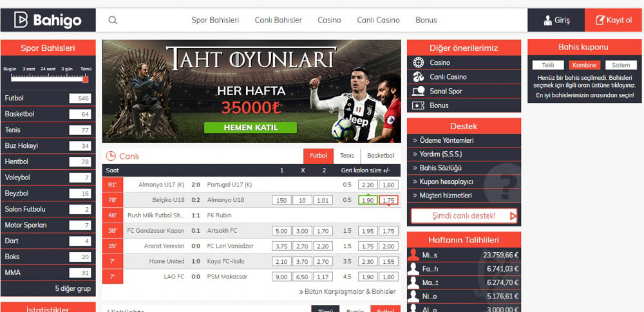644x312 pixels.
Task: Pick 2,70 draw odds Ararat Yerevan match
Action: (302, 246)
